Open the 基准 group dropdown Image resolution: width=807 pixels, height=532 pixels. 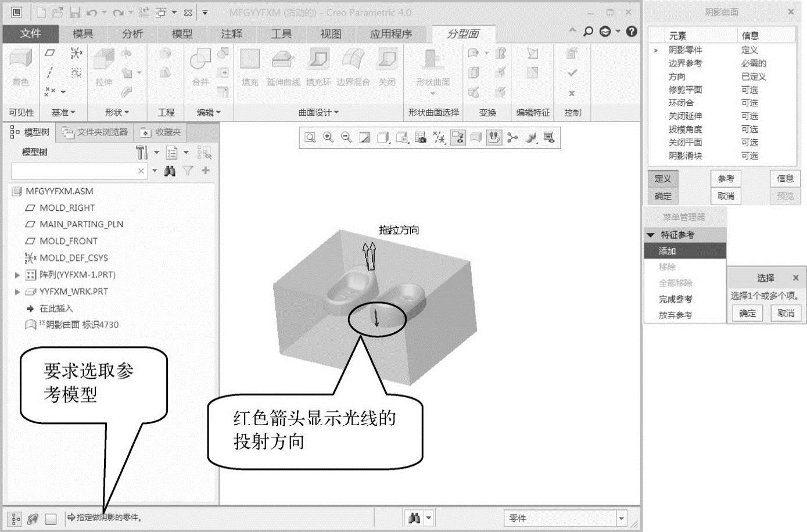(x=63, y=113)
